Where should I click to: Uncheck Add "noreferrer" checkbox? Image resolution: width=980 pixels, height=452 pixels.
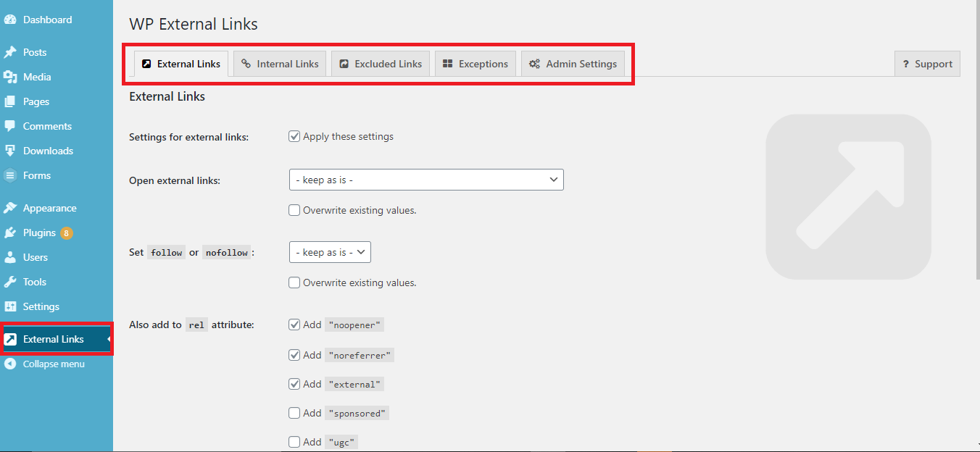point(294,355)
